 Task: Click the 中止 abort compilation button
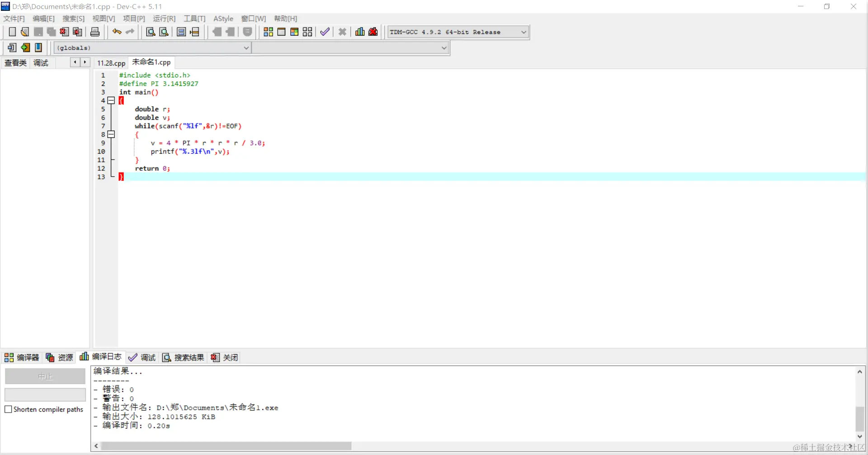point(45,376)
